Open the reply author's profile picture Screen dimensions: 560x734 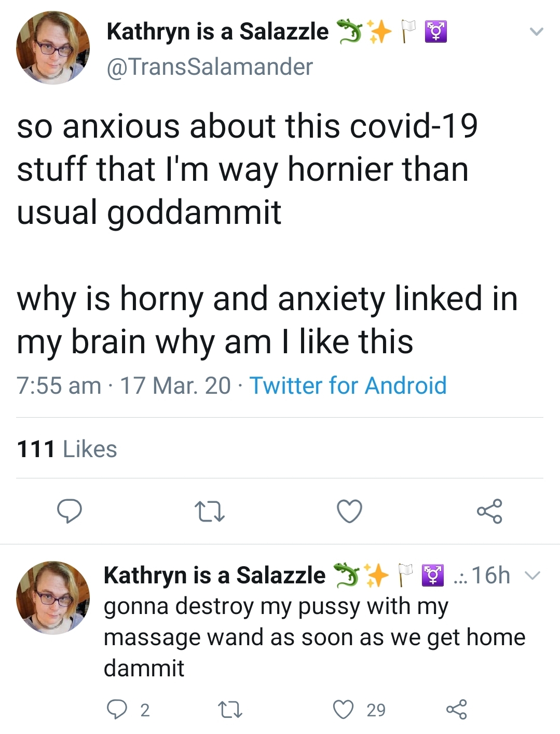[53, 597]
